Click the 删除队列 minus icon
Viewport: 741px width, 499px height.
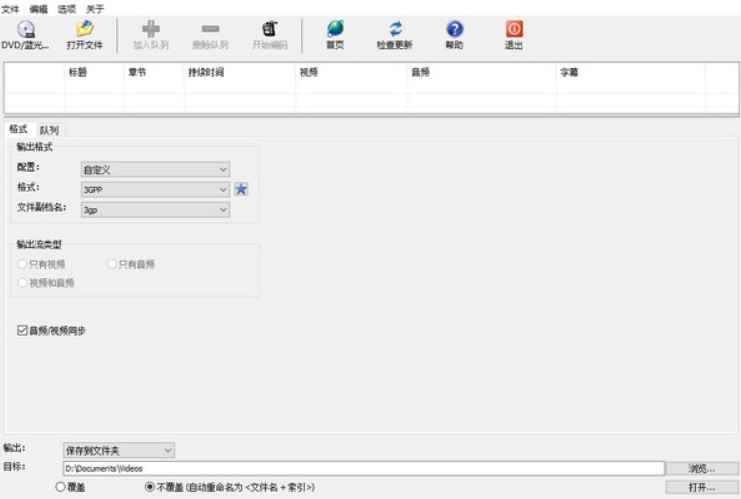pos(210,29)
